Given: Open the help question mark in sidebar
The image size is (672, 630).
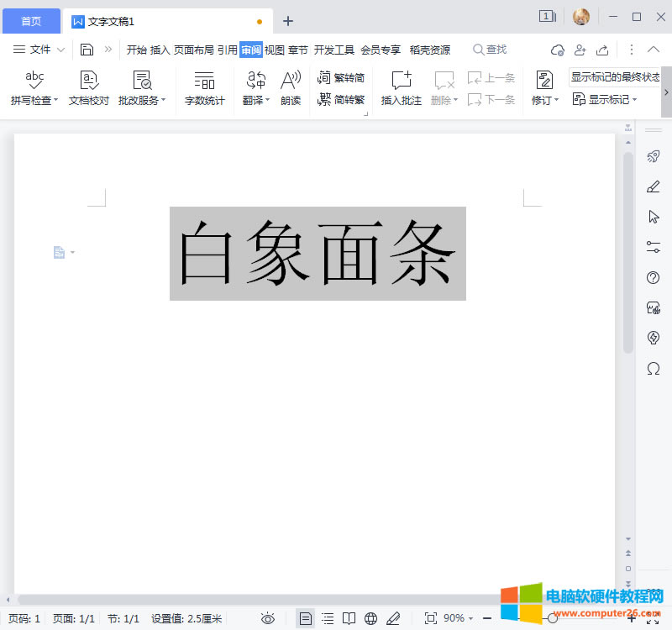Looking at the screenshot, I should (x=654, y=278).
